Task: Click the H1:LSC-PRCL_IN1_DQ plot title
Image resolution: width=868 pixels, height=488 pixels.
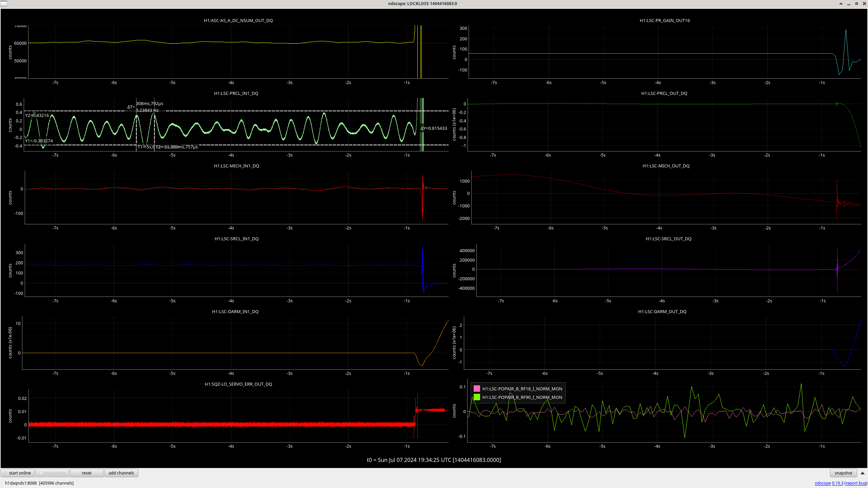Action: (236, 93)
